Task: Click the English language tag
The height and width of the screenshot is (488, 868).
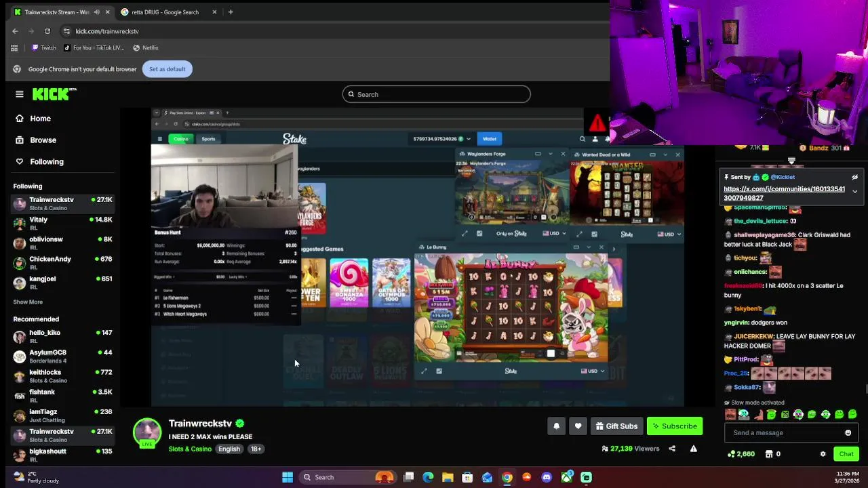Action: 229,449
